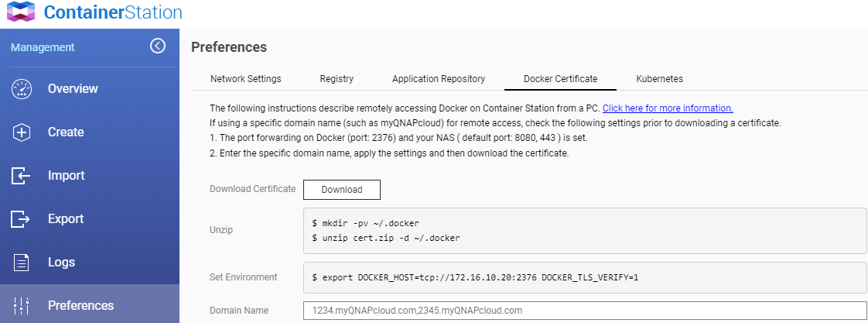The image size is (868, 323).
Task: Click the Preferences sliders icon
Action: point(22,306)
